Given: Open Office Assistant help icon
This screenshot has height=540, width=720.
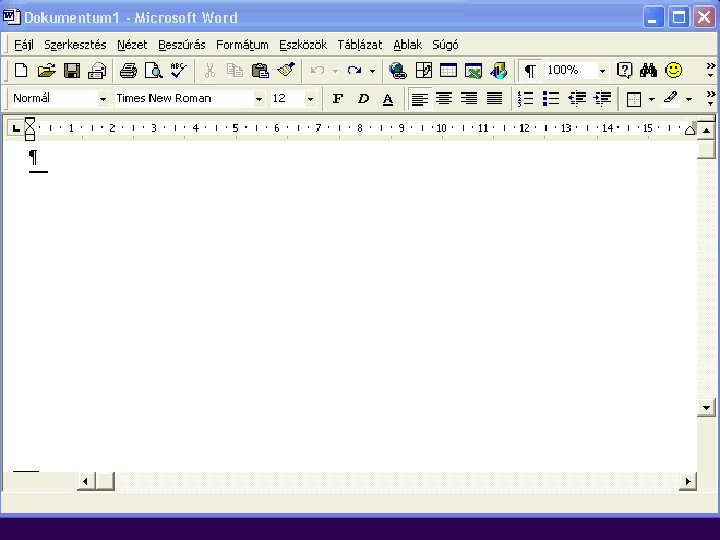Looking at the screenshot, I should pyautogui.click(x=624, y=71).
